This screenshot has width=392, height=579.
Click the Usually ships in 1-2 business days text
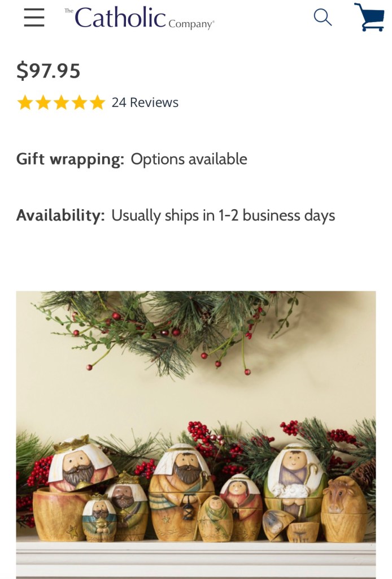tap(223, 215)
